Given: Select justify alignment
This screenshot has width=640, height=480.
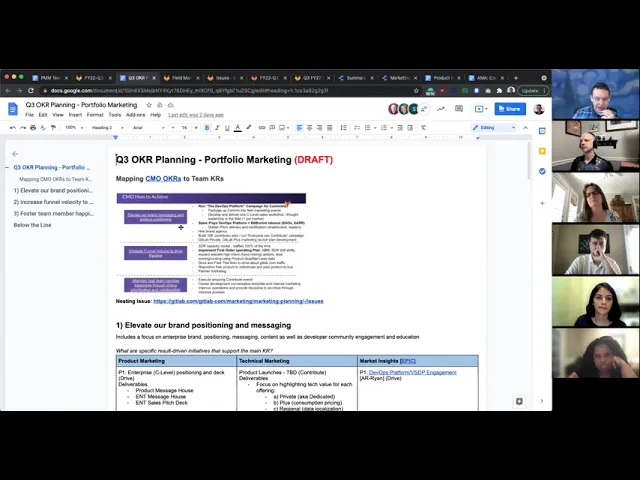Looking at the screenshot, I should coord(330,128).
